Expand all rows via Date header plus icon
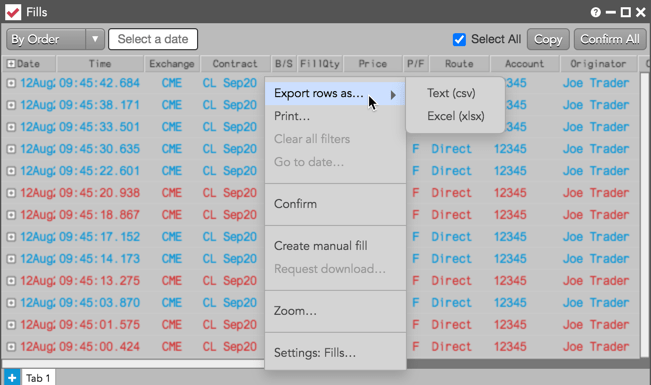The width and height of the screenshot is (651, 385). 11,64
